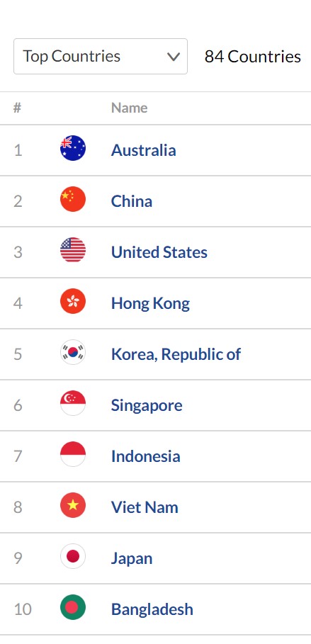Open Korea, Republic of link
311x644 pixels.
coord(176,354)
